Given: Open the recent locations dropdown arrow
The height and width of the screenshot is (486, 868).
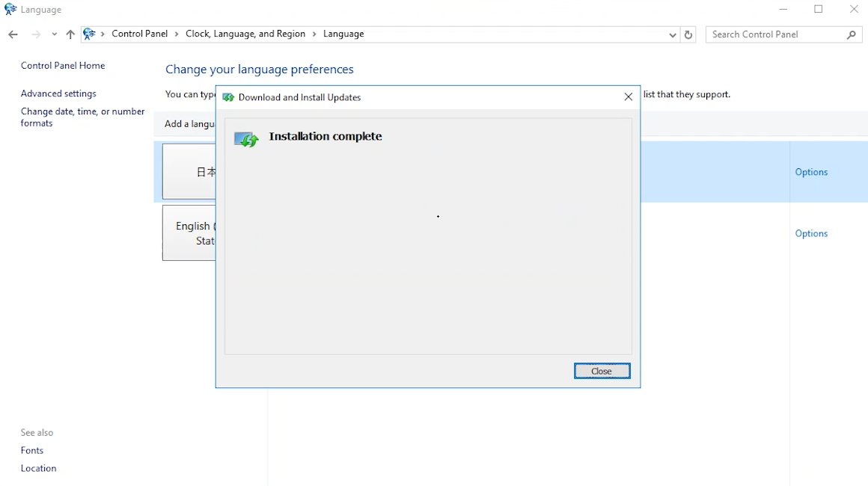Looking at the screenshot, I should (54, 34).
